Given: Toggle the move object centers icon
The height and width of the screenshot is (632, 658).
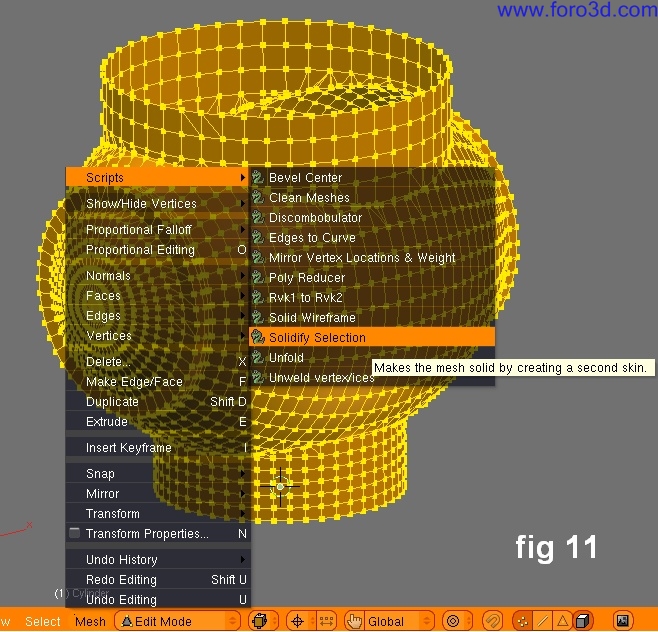Looking at the screenshot, I should (x=326, y=621).
